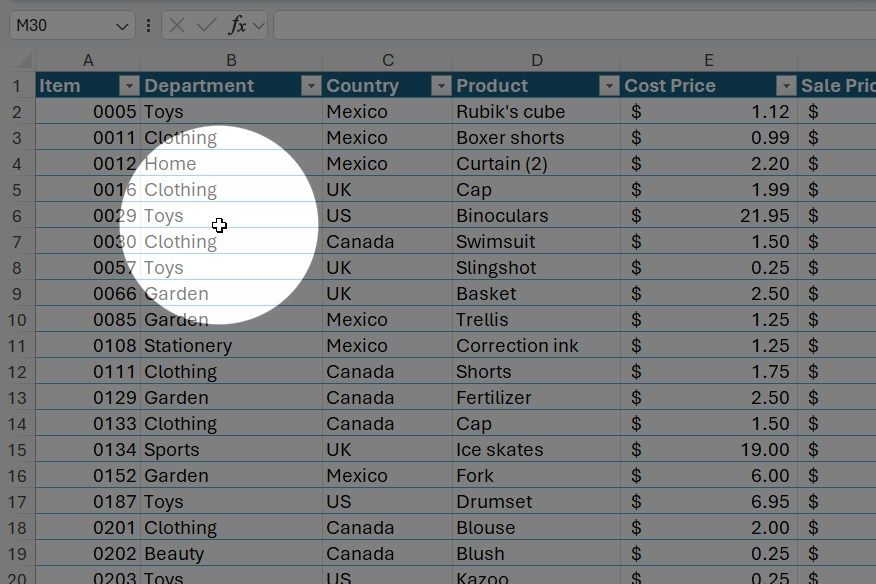The height and width of the screenshot is (584, 876).
Task: Select cell containing Blouse
Action: [x=536, y=528]
